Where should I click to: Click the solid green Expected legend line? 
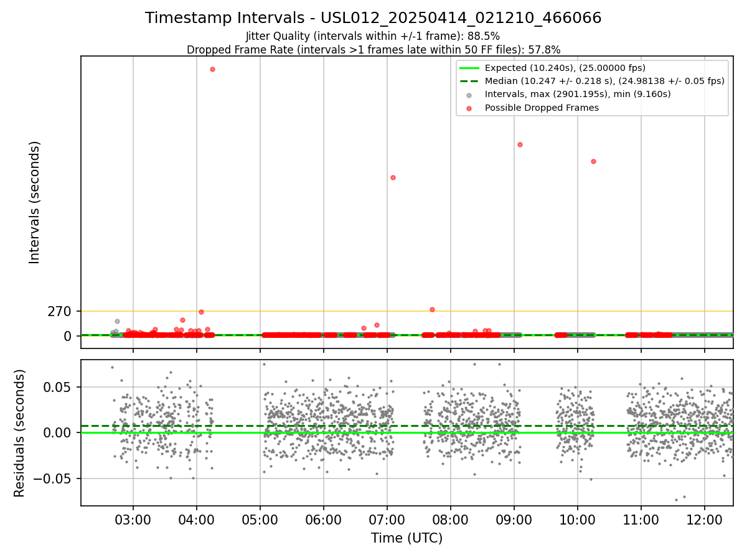pyautogui.click(x=469, y=68)
